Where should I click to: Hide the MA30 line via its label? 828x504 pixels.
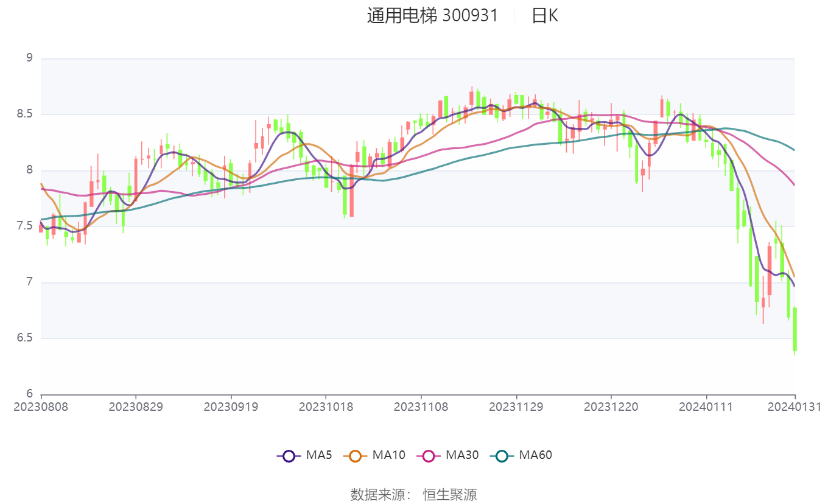coord(462,455)
